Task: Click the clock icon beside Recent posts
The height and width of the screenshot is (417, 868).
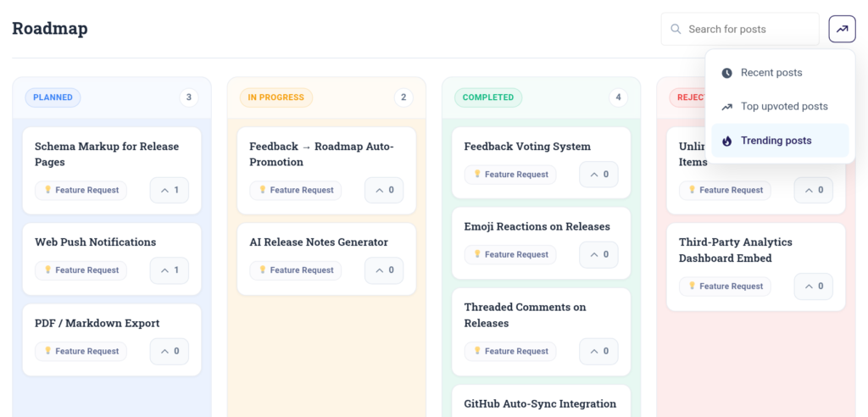Action: pyautogui.click(x=726, y=73)
